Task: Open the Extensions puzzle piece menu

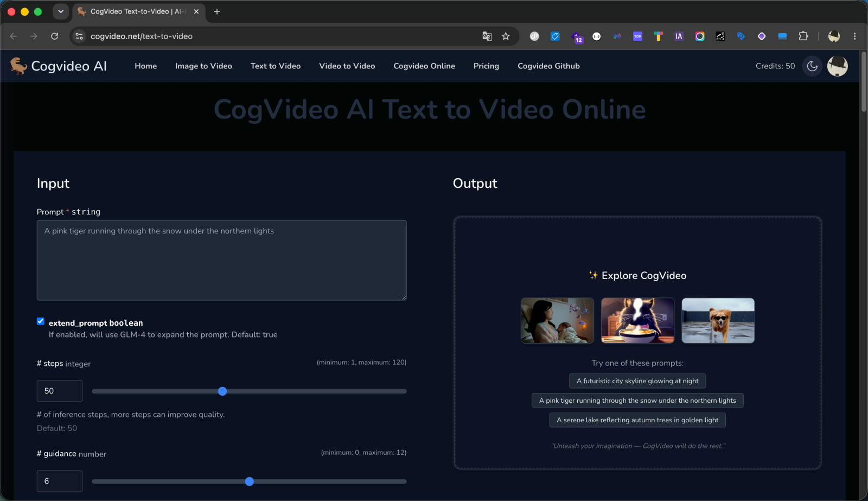Action: point(803,36)
